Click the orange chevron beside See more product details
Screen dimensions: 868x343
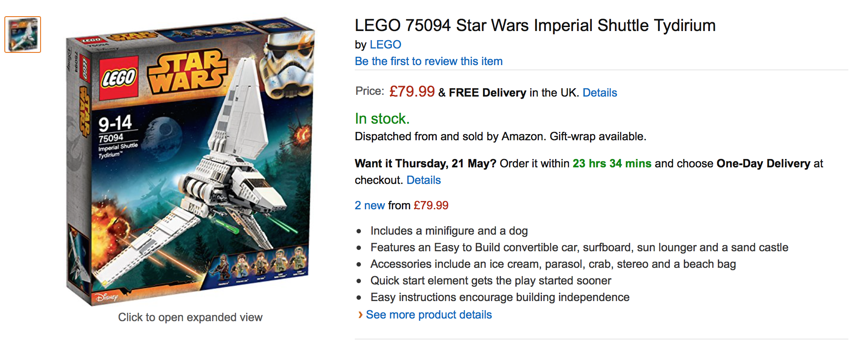pyautogui.click(x=360, y=315)
